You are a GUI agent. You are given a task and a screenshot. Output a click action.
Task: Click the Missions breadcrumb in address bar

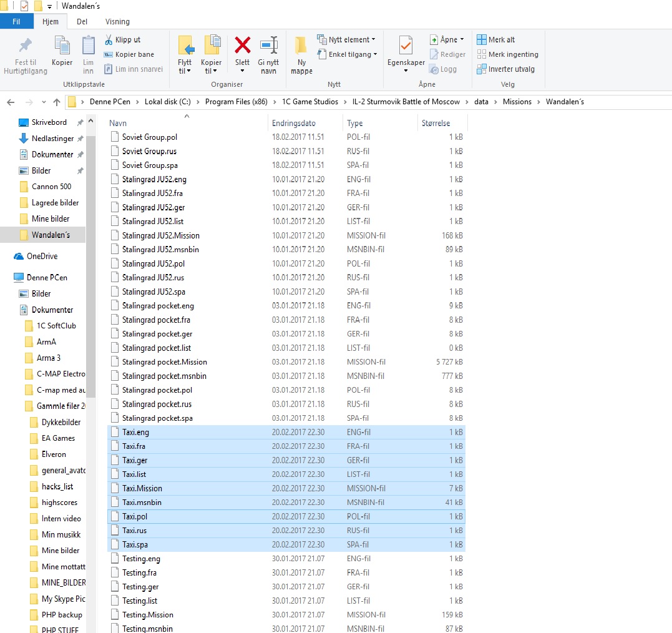pyautogui.click(x=517, y=102)
